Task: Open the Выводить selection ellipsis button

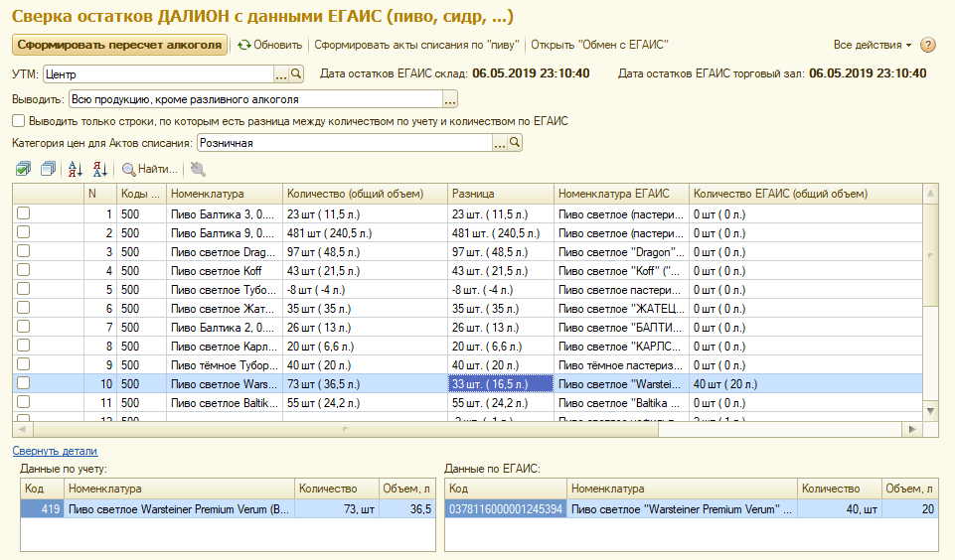Action: (450, 99)
